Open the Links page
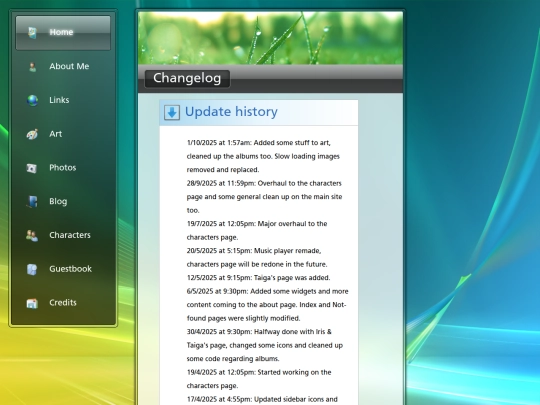Image resolution: width=540 pixels, height=405 pixels. tap(59, 100)
